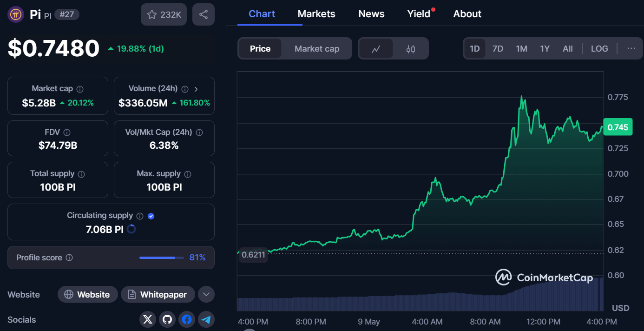
Task: Select the Price chart mode
Action: click(x=260, y=49)
